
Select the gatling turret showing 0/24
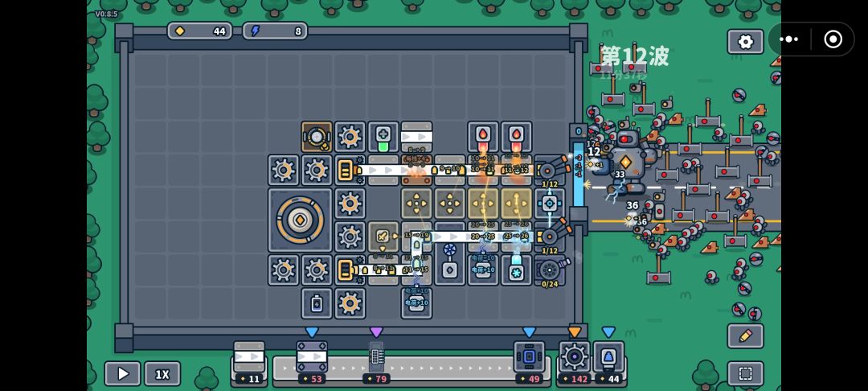click(550, 270)
